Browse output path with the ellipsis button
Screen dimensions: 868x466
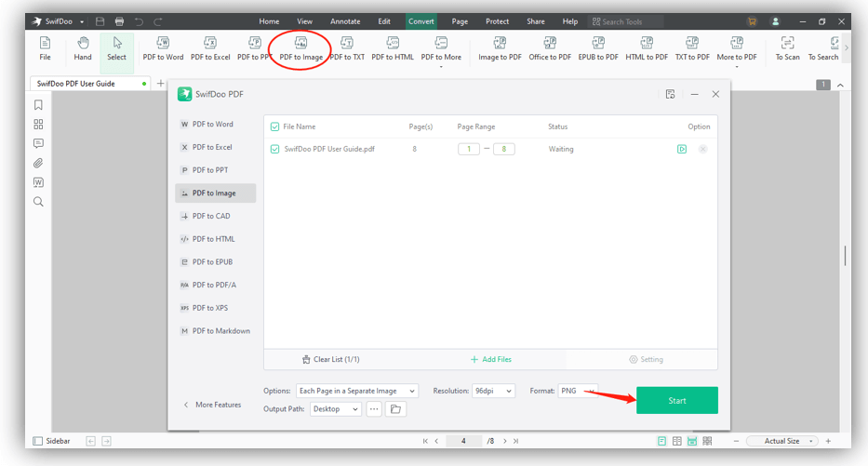point(374,409)
